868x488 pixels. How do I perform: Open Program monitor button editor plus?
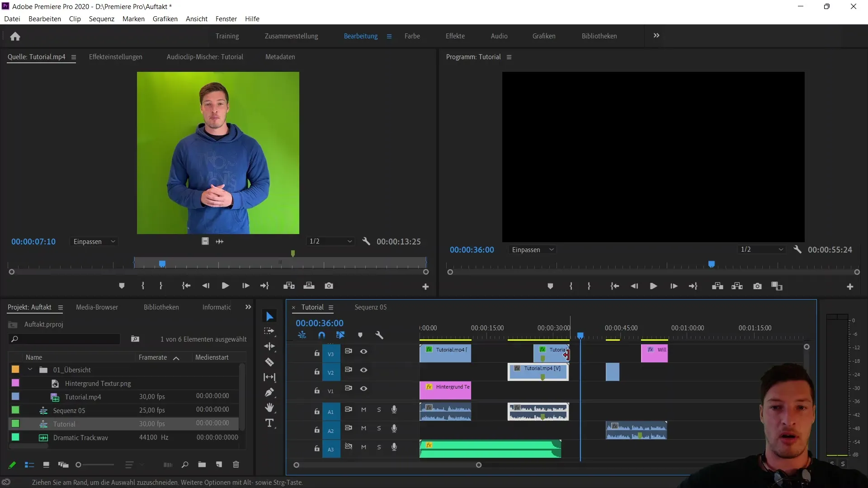(850, 286)
